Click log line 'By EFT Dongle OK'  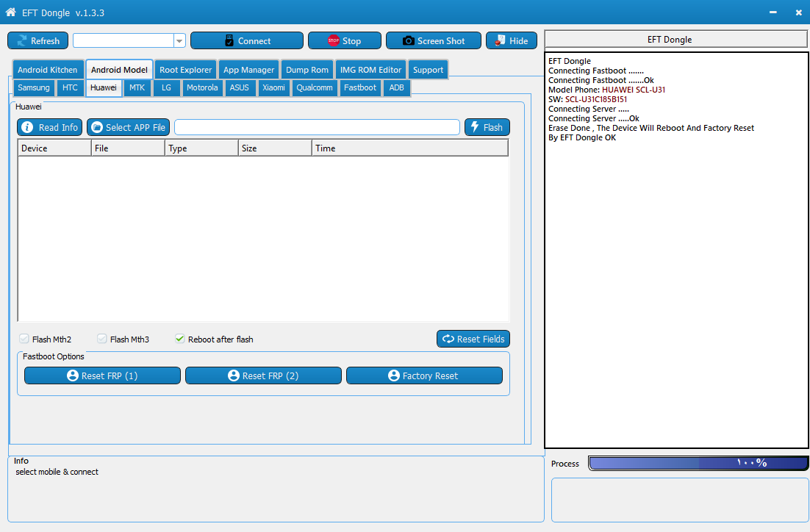(x=581, y=137)
